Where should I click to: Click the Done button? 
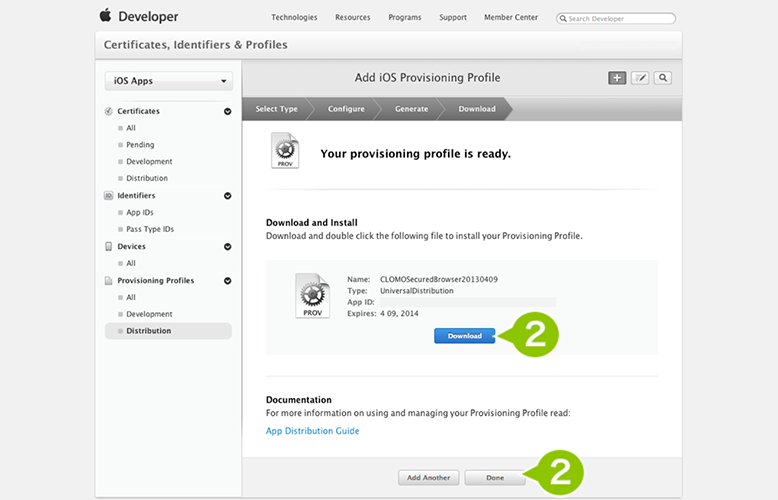pos(495,478)
